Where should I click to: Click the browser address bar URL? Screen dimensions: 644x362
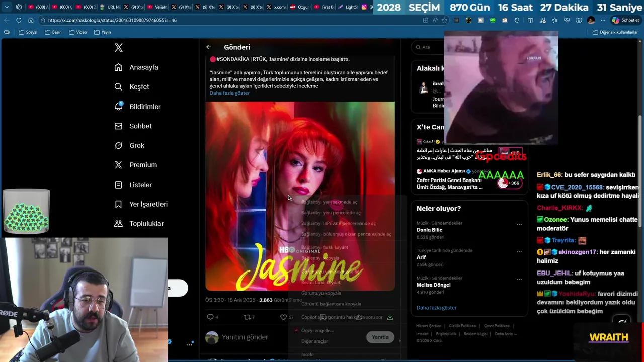click(x=112, y=20)
